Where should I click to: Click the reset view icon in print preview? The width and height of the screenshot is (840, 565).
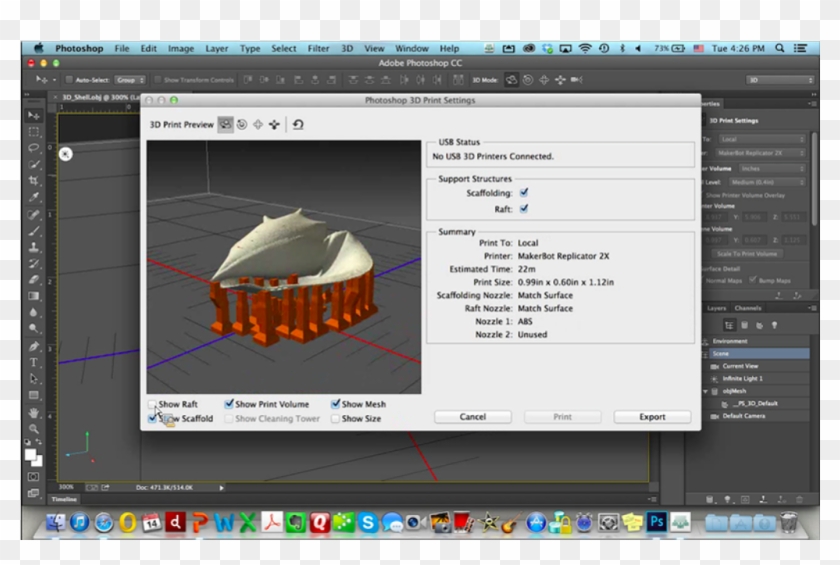pos(298,125)
